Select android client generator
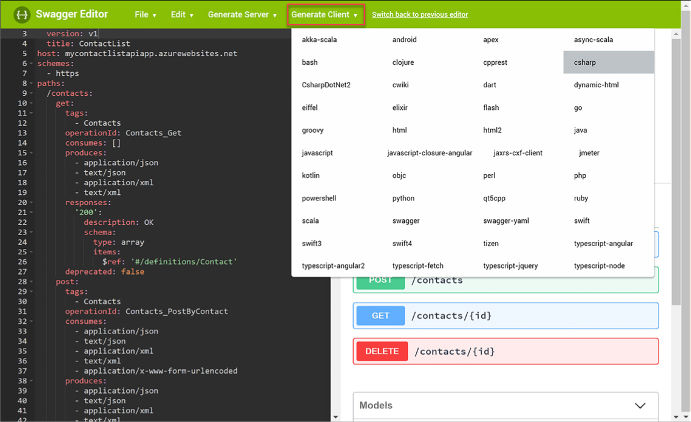The image size is (691, 422). coord(404,40)
